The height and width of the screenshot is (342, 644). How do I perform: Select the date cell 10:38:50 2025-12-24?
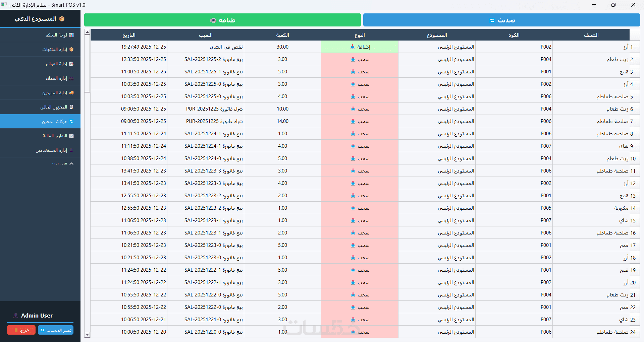click(x=129, y=158)
